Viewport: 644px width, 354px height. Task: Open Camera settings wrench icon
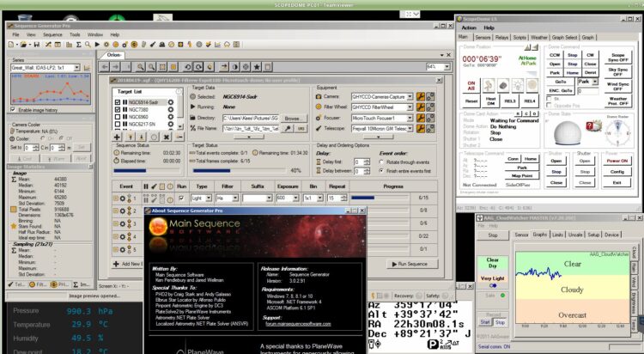click(420, 96)
